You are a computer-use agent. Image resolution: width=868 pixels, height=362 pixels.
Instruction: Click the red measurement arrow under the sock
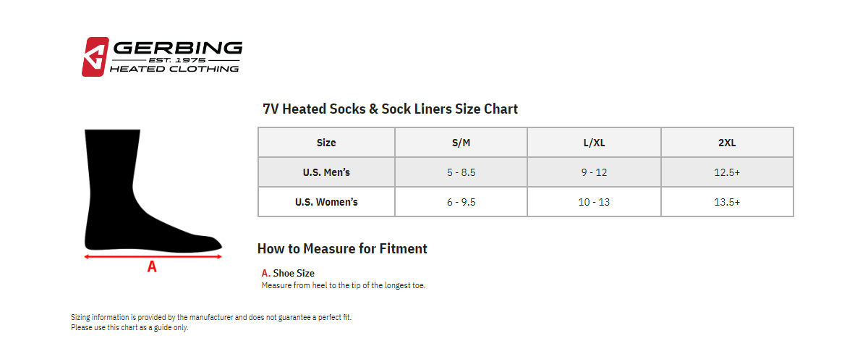tap(153, 256)
